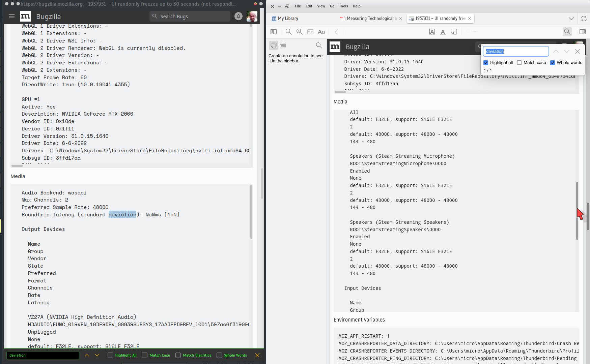The height and width of the screenshot is (364, 590).
Task: Click the Search Bugs field in browser
Action: pyautogui.click(x=190, y=16)
